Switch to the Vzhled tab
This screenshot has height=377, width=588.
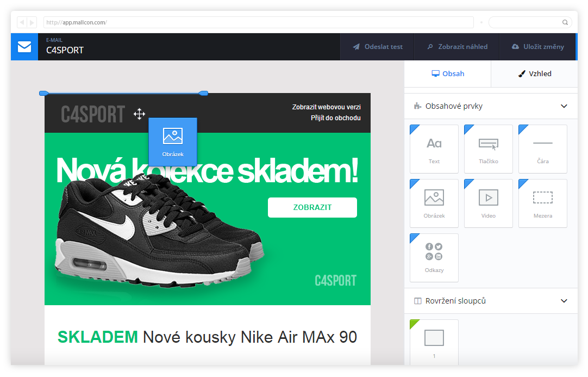[534, 73]
